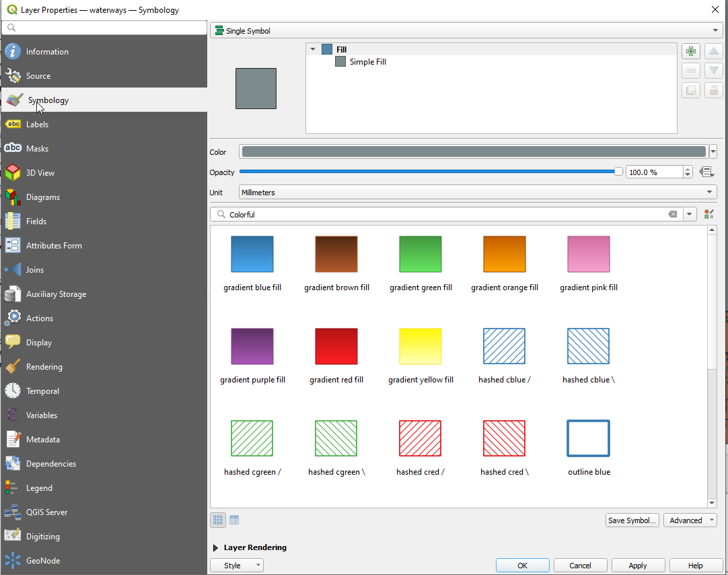Clear the Colorful search text
Viewport: 728px width, 575px height.
point(672,213)
